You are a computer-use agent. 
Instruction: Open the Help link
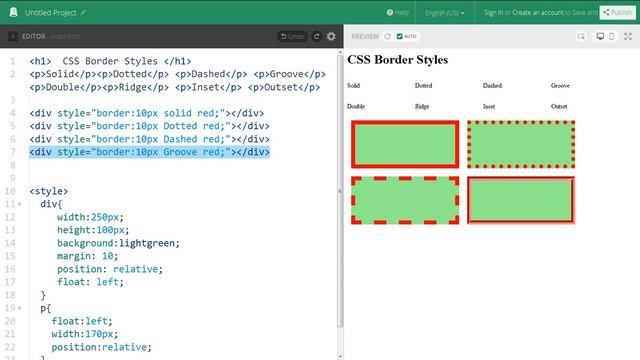coord(398,13)
